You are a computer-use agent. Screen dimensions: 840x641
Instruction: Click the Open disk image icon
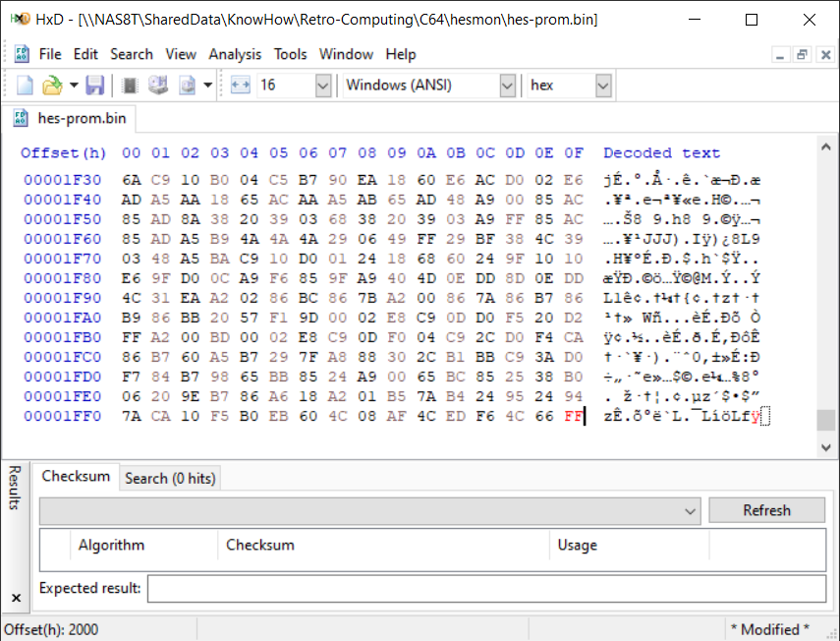187,86
